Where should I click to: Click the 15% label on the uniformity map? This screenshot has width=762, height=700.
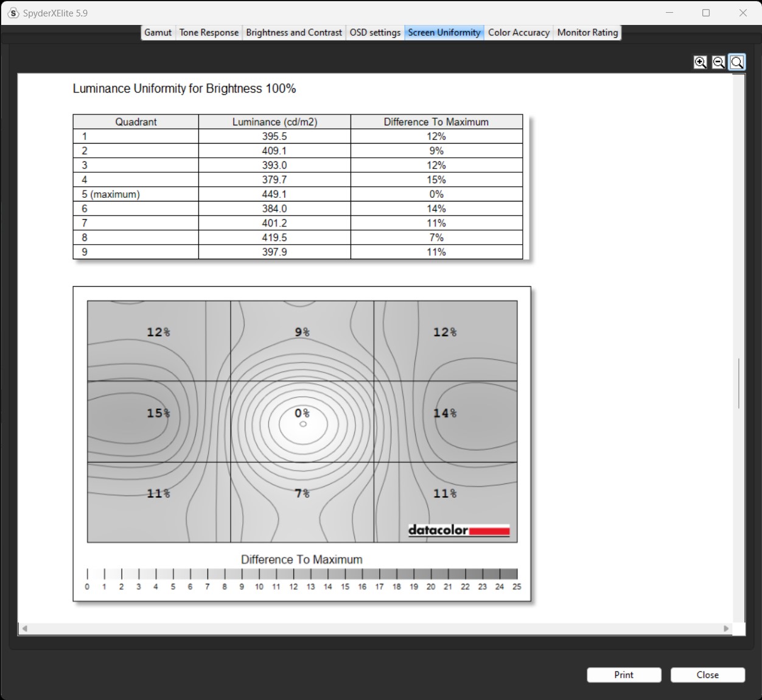(x=158, y=413)
